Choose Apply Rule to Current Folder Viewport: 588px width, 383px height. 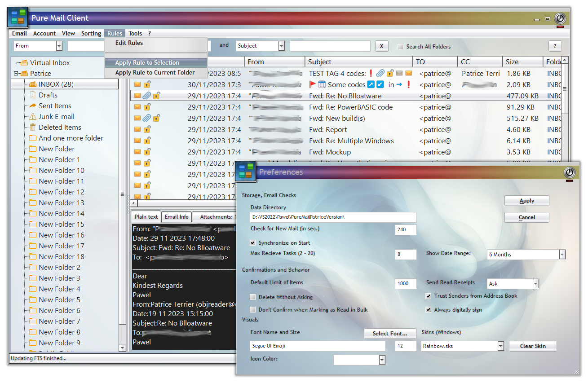[156, 72]
